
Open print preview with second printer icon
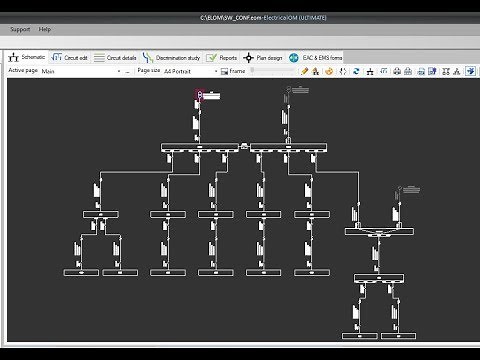coord(408,71)
